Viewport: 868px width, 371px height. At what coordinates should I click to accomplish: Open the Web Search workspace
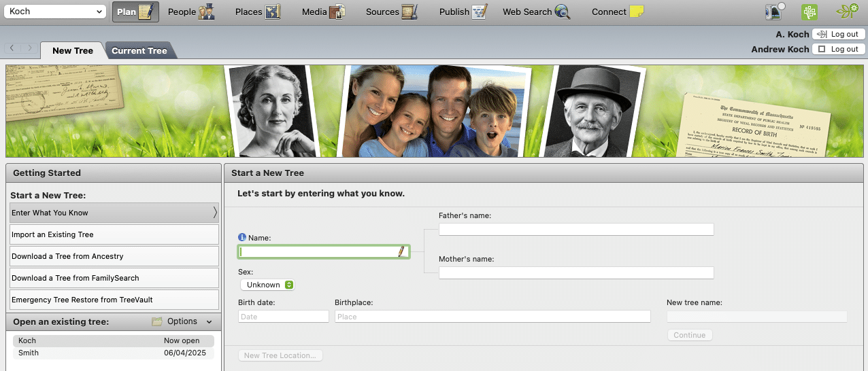pyautogui.click(x=535, y=12)
